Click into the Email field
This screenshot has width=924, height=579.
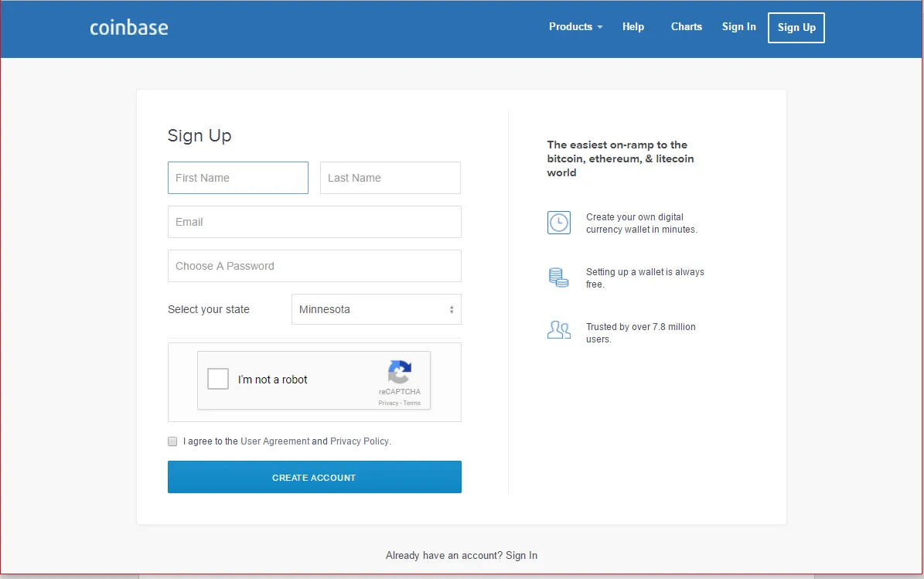pos(315,222)
